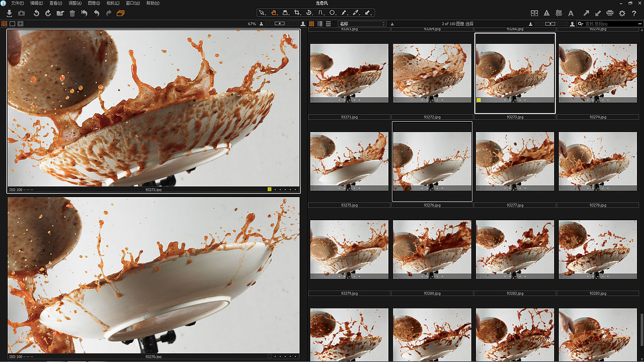Click the 93279.jpg file name label

(349, 293)
